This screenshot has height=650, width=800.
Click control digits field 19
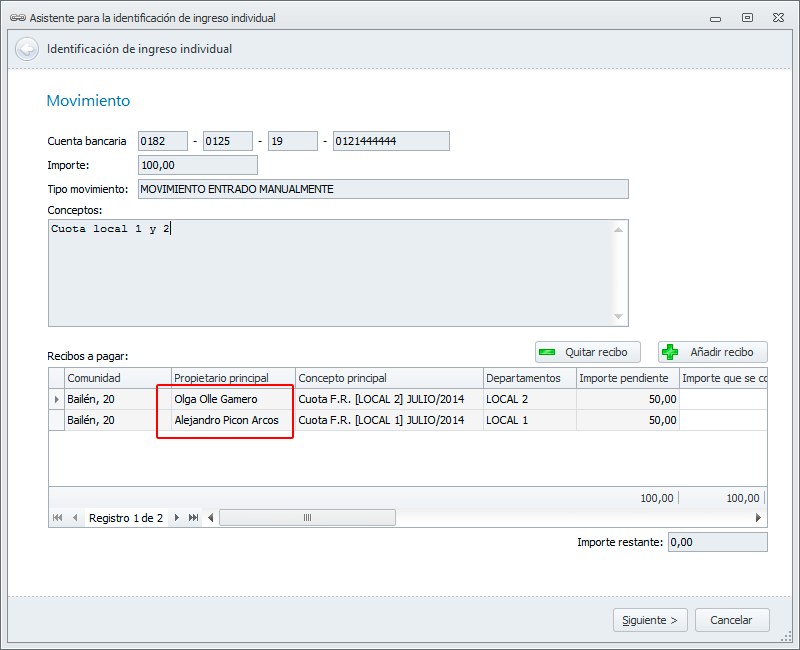pos(293,141)
